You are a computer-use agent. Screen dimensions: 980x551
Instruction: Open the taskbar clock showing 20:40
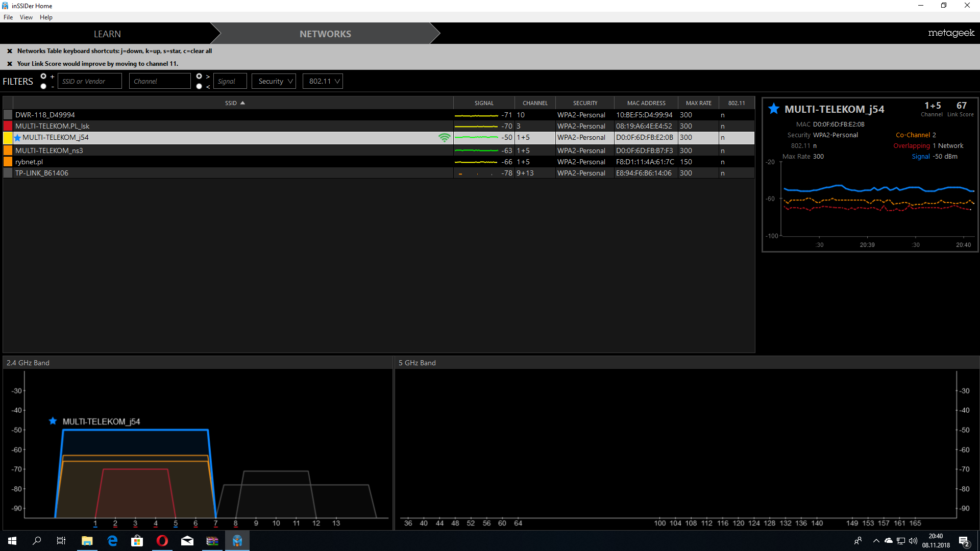tap(936, 541)
